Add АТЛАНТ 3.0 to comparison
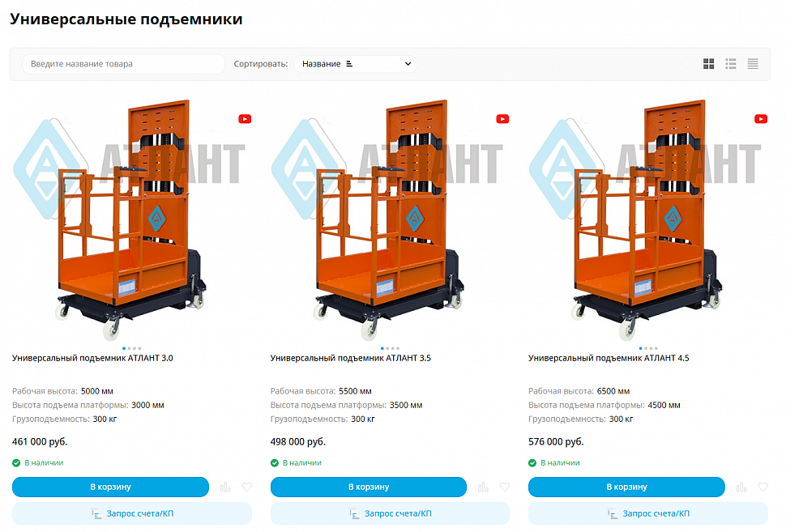 click(x=225, y=487)
